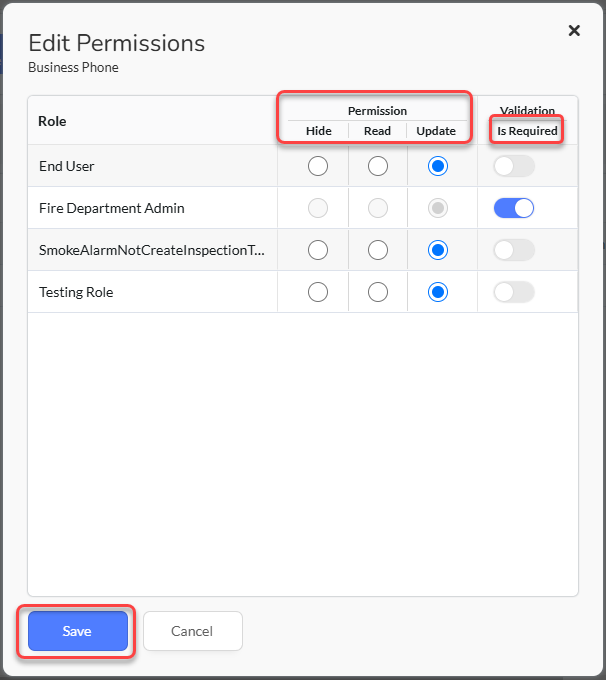Disable Is Required for Fire Department Admin
The height and width of the screenshot is (680, 606).
point(514,208)
